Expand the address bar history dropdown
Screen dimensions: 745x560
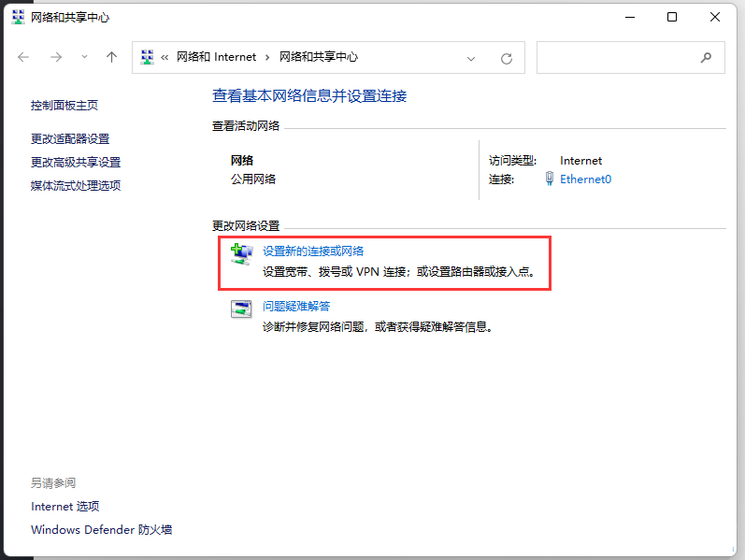pyautogui.click(x=471, y=58)
